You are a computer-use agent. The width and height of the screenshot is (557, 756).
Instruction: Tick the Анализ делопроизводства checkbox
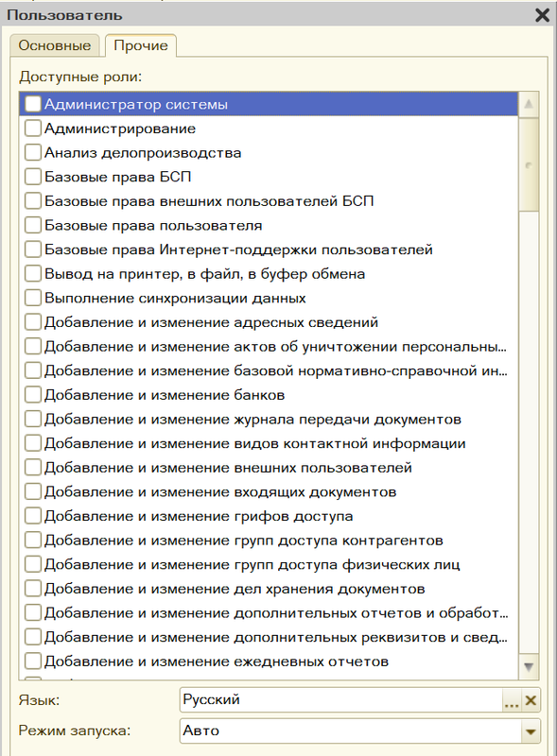(x=33, y=152)
